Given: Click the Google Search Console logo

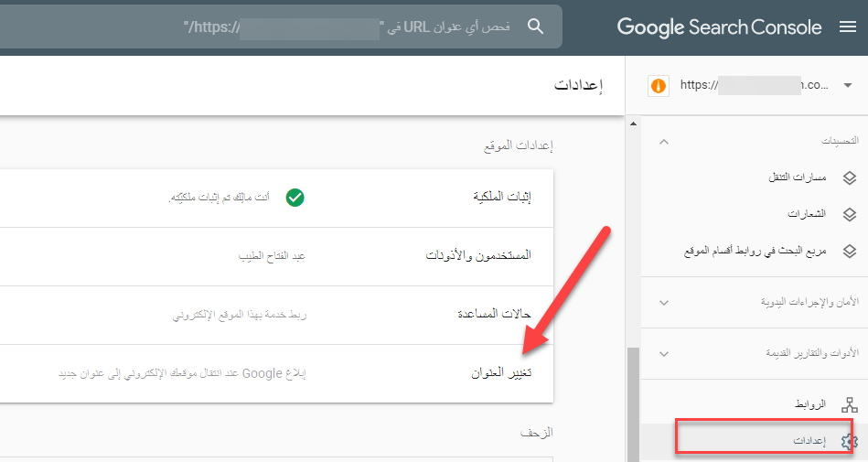Looking at the screenshot, I should tap(719, 27).
